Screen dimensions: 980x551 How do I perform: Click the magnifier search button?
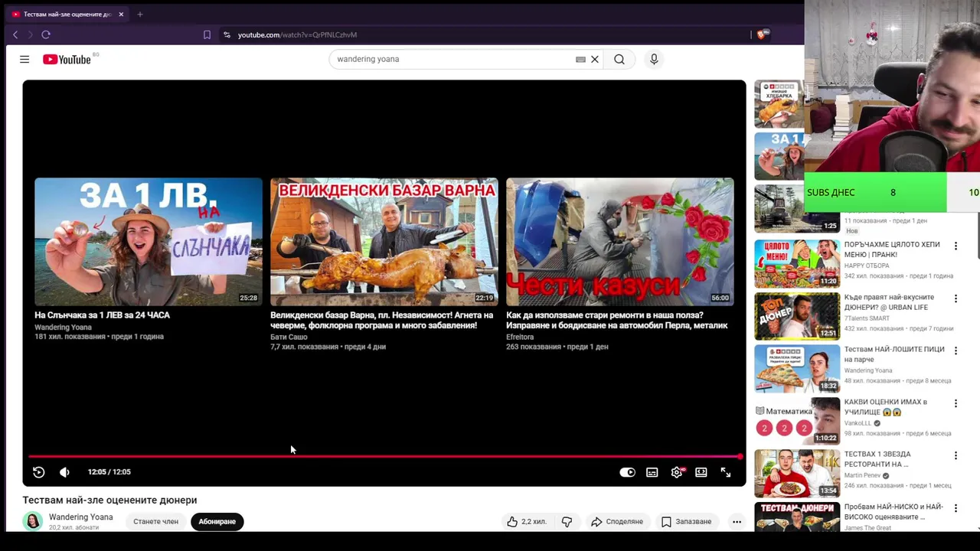coord(619,59)
